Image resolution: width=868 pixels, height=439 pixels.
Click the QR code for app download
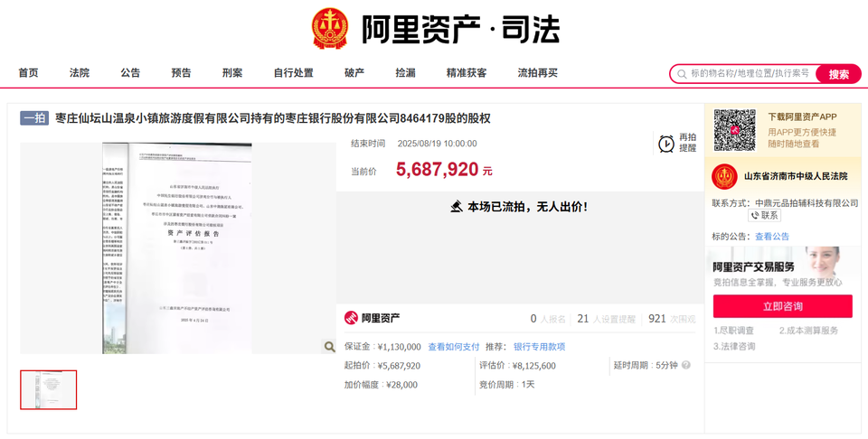(x=734, y=130)
